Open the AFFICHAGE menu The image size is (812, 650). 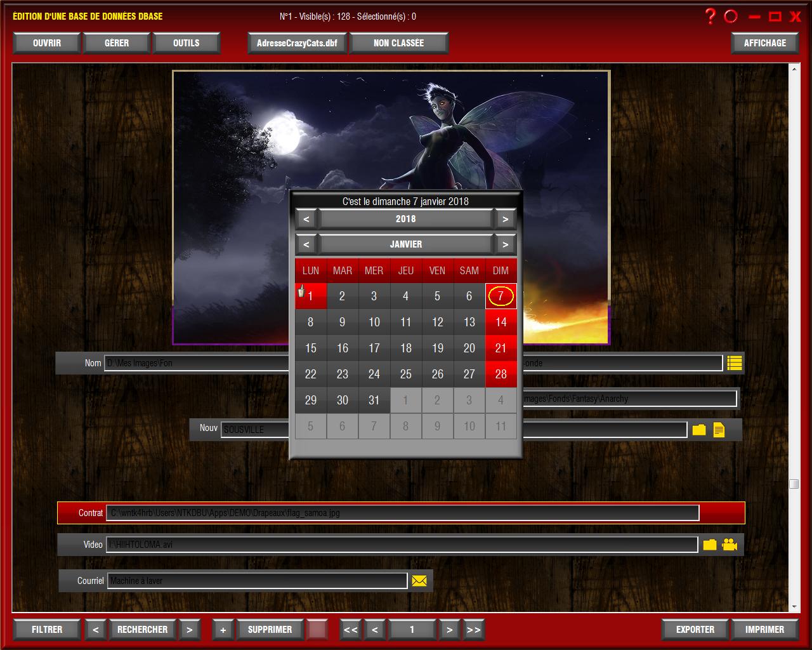765,43
